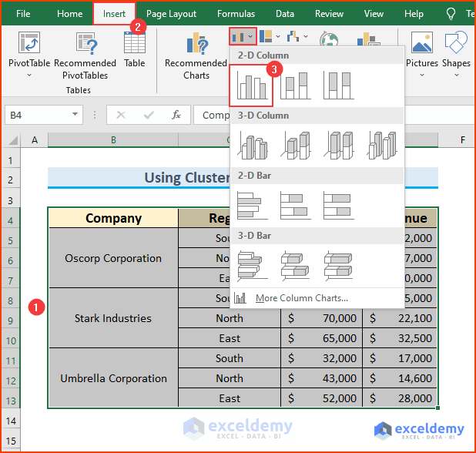
Task: Choose the 2-D Clustered Bar chart
Action: 252,206
